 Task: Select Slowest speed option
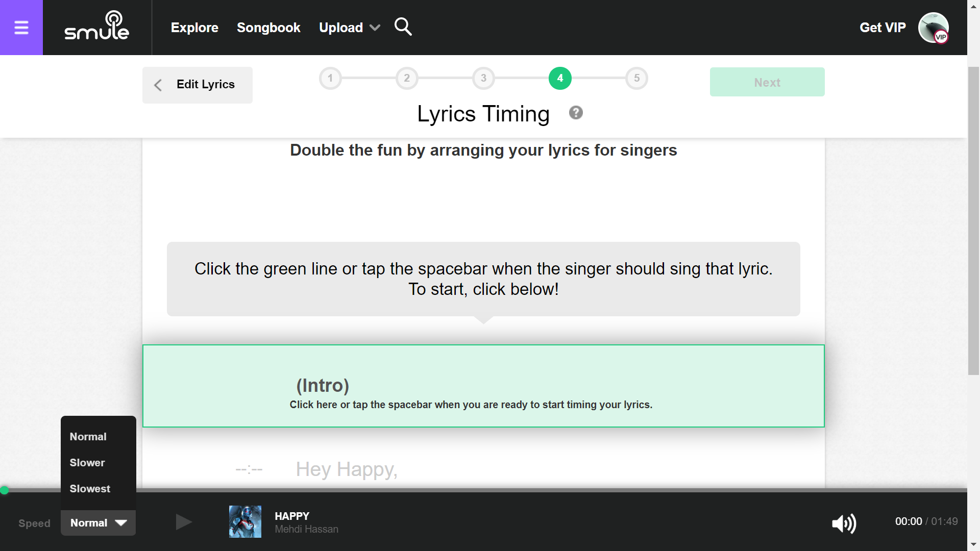pyautogui.click(x=90, y=489)
